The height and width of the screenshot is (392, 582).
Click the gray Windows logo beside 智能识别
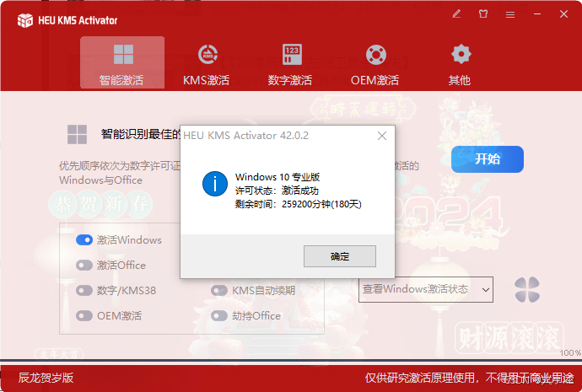pos(78,134)
